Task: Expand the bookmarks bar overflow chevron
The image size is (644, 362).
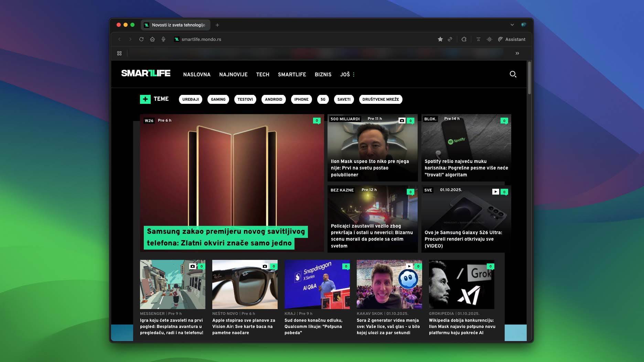Action: coord(517,53)
